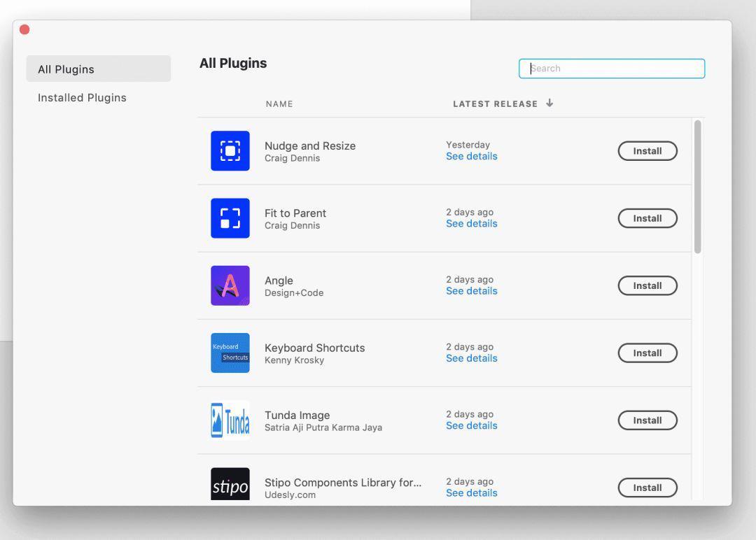Open See details for Nudge and Resize

(x=472, y=157)
